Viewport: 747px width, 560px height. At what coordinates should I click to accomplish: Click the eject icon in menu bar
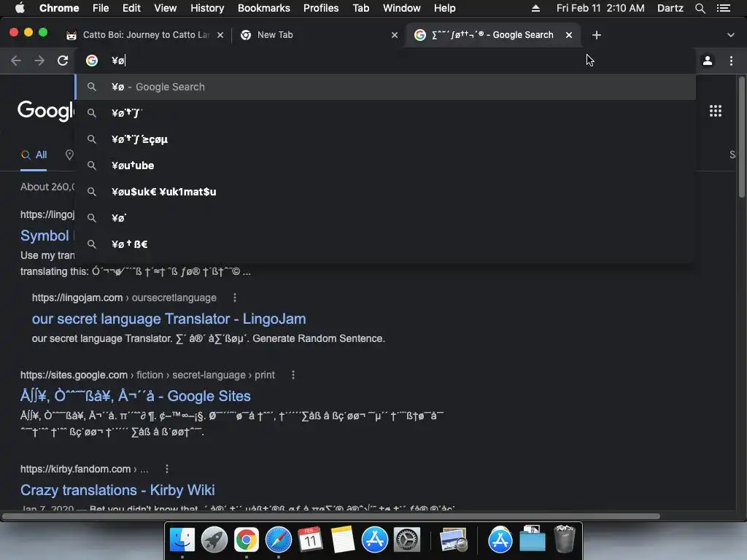pos(535,8)
